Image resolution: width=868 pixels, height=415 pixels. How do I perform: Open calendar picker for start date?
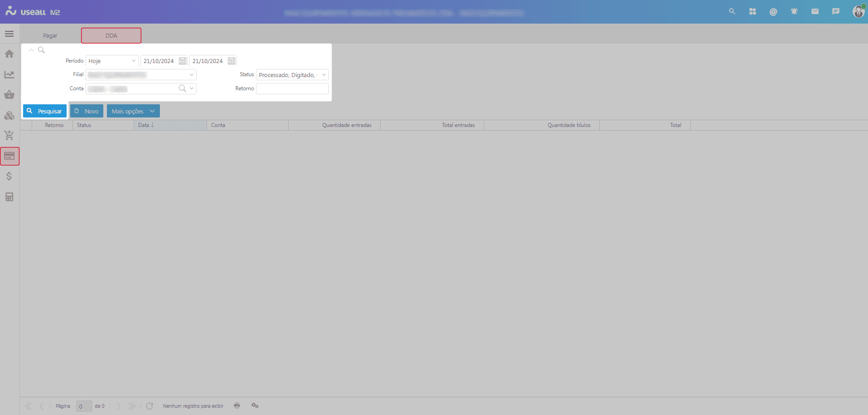(x=183, y=61)
